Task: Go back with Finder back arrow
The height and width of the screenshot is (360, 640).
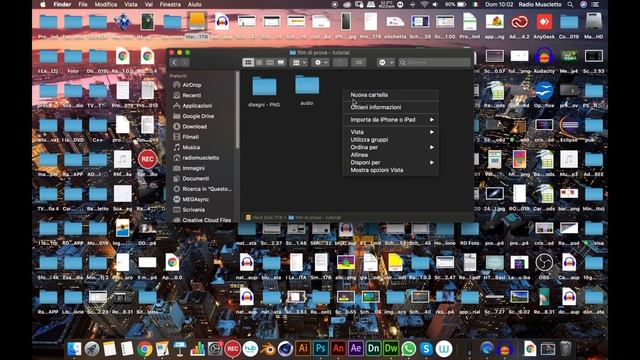Action: click(x=175, y=62)
